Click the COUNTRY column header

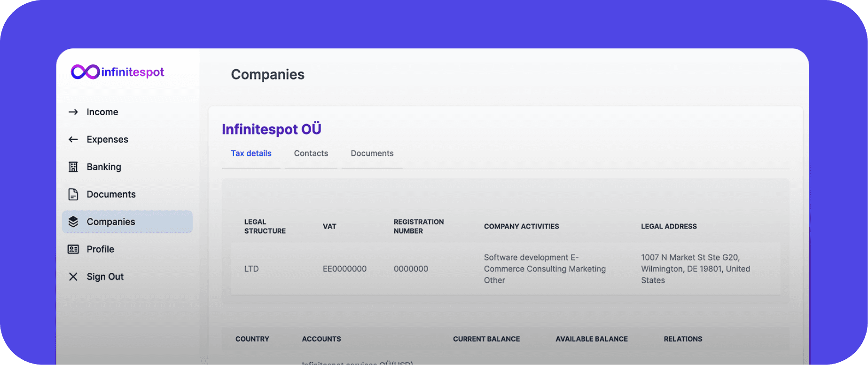252,339
